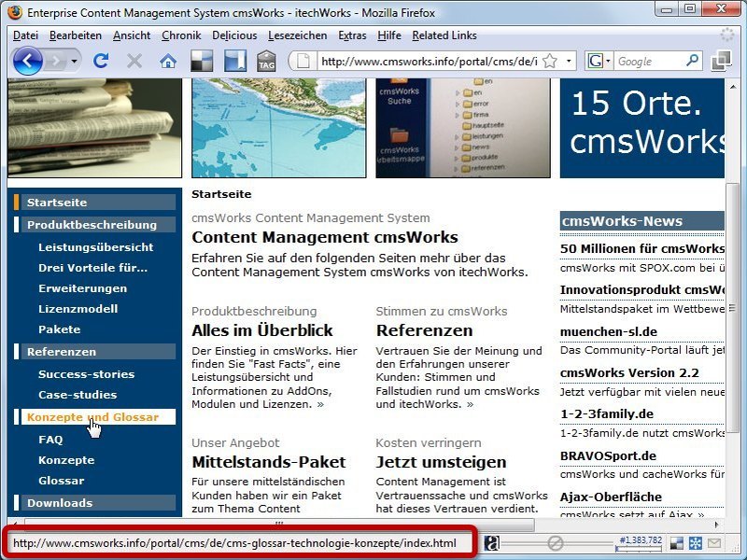Open the Pakete nav link
Screen dimensions: 747x560
[x=60, y=329]
